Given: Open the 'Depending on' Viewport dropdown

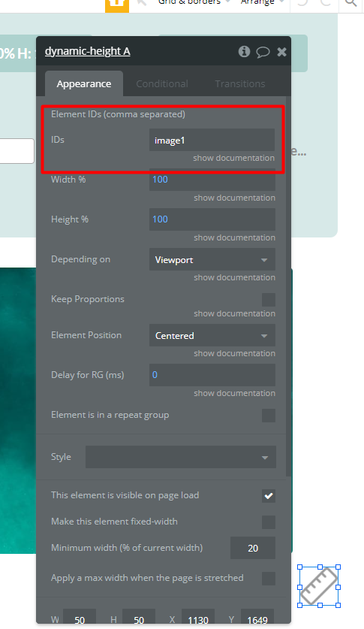Looking at the screenshot, I should pyautogui.click(x=212, y=259).
